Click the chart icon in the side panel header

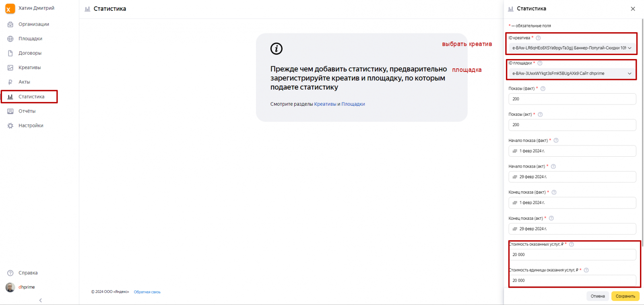pos(511,9)
